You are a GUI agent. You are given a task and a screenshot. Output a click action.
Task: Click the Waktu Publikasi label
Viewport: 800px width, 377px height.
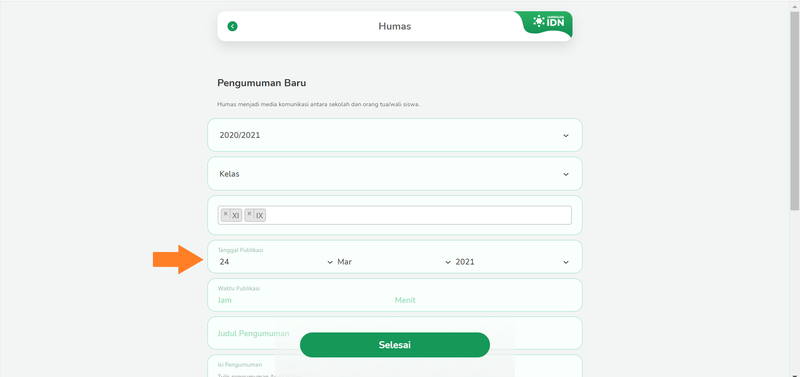[239, 288]
